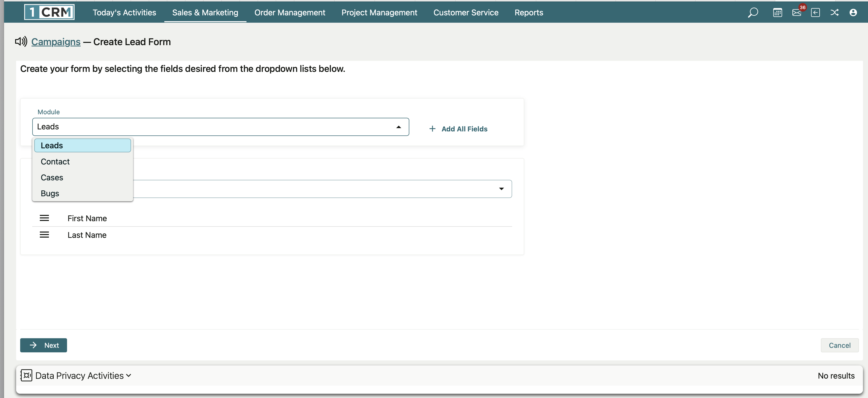Click the shuffle arrows icon
Viewport: 868px width, 398px height.
point(834,13)
